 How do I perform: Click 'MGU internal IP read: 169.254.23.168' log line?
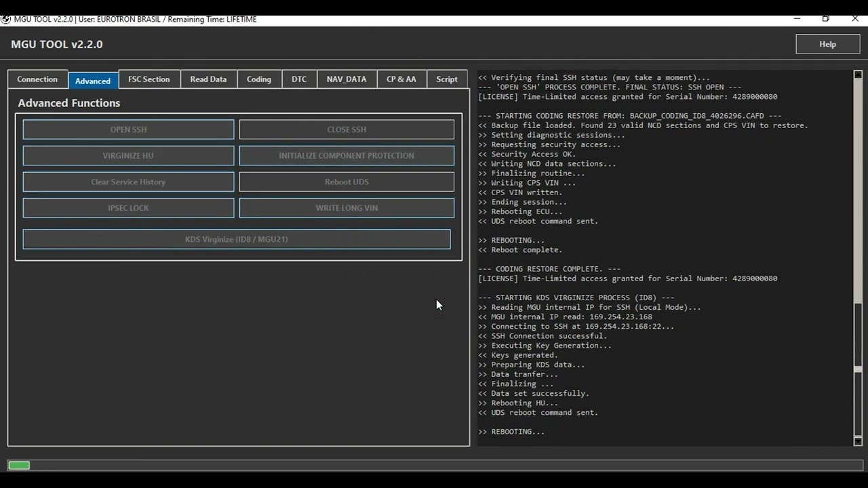[565, 317]
